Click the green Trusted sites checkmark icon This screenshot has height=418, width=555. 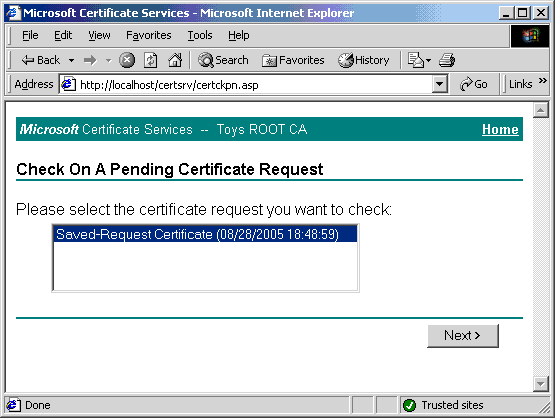pyautogui.click(x=410, y=405)
